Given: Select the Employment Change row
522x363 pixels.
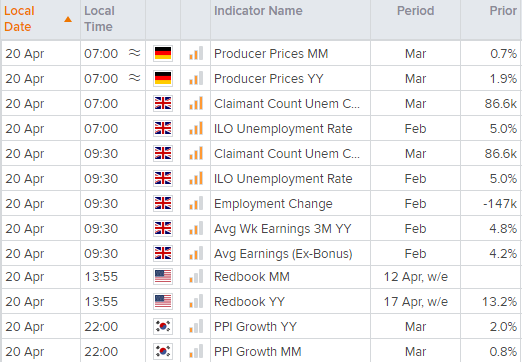Looking at the screenshot, I should 261,203.
